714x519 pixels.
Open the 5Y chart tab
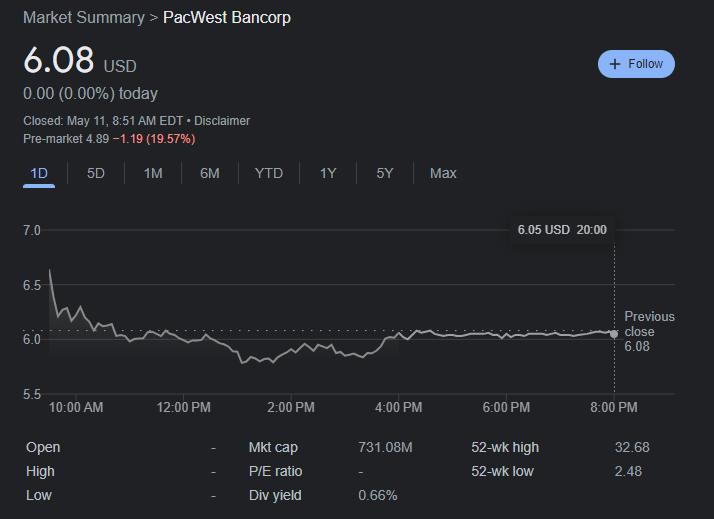click(385, 173)
